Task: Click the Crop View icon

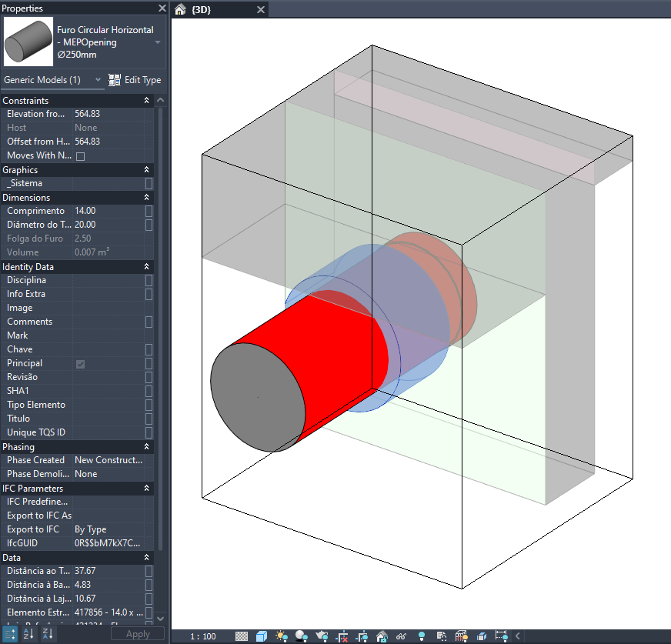Action: point(342,636)
